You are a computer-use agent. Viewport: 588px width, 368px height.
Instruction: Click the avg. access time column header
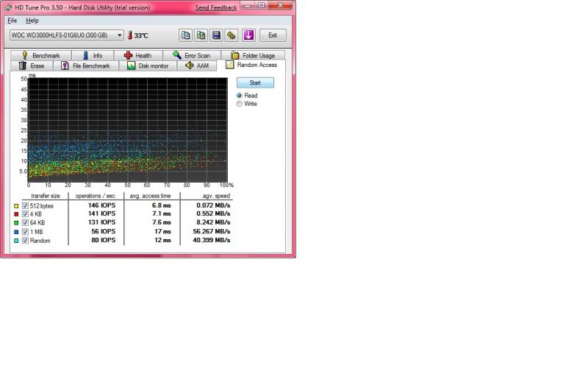tap(150, 196)
